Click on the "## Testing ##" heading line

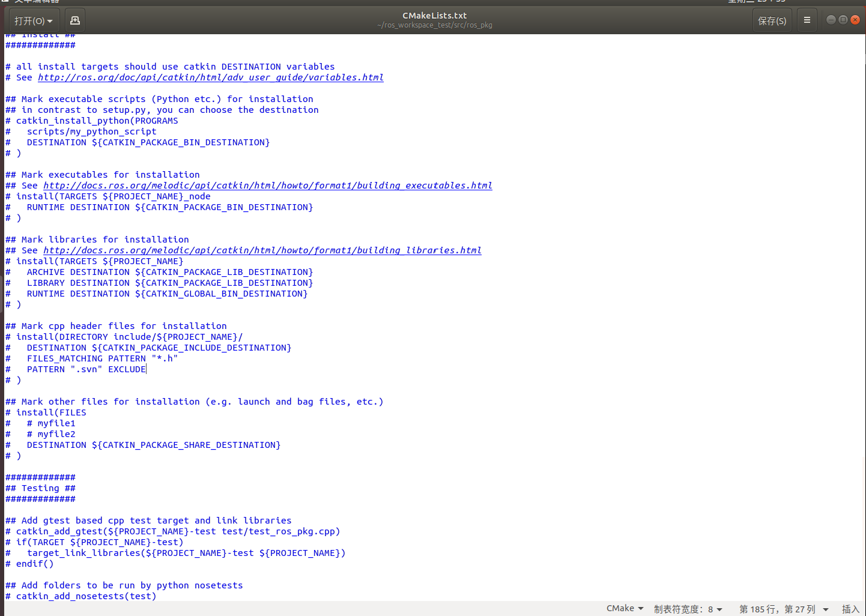(x=48, y=488)
